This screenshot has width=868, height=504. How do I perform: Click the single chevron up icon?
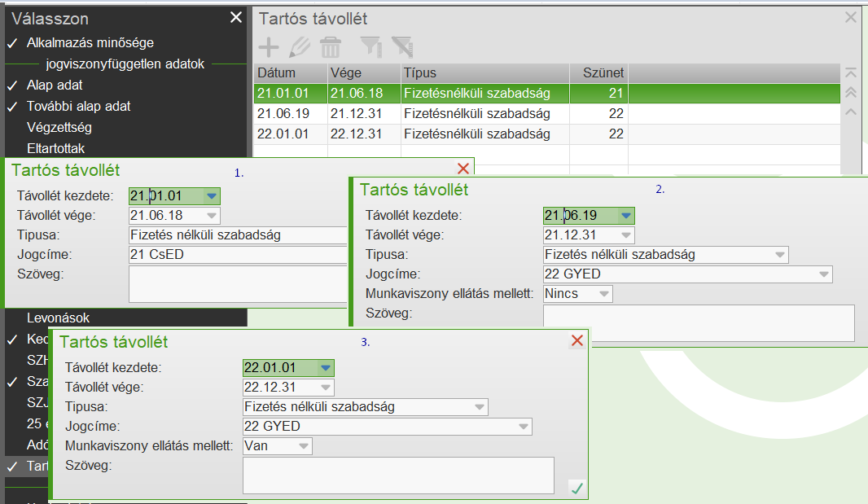point(851,112)
